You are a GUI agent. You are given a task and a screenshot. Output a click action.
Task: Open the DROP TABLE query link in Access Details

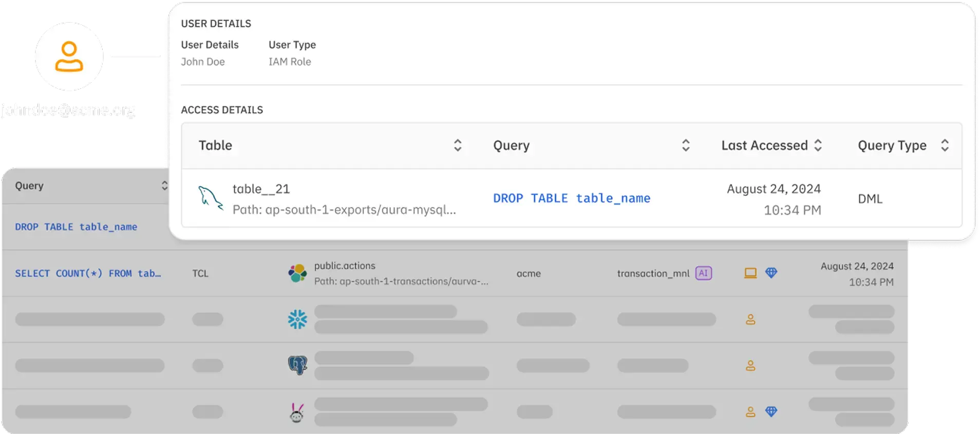(x=572, y=198)
